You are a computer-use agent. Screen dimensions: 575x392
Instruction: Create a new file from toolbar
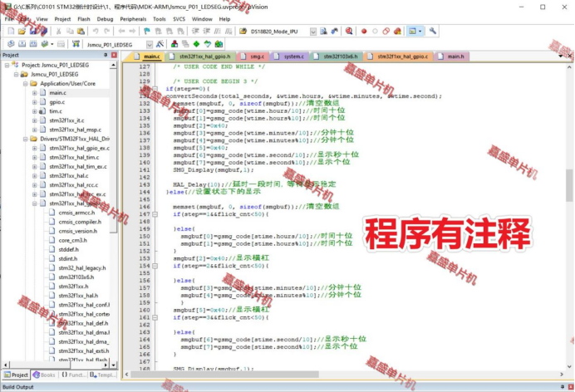[11, 32]
